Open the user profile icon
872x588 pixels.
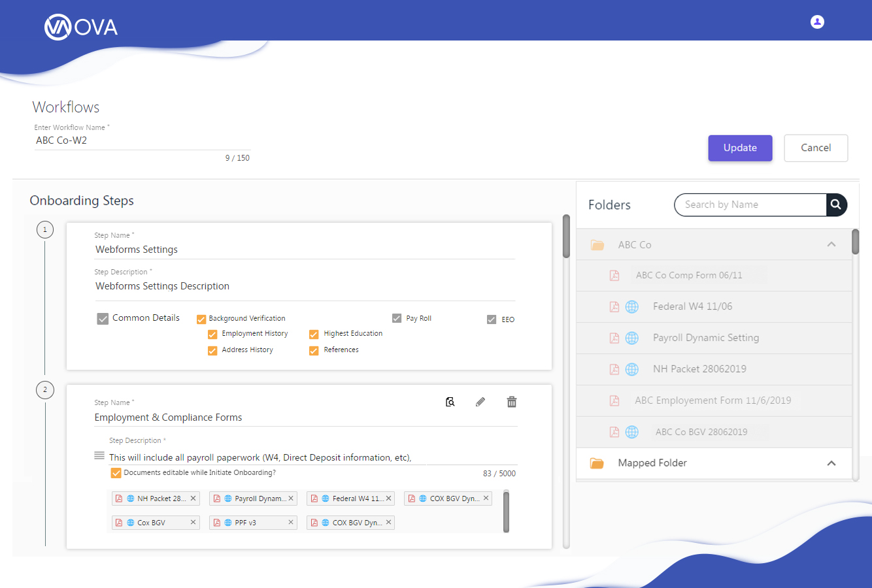tap(817, 22)
